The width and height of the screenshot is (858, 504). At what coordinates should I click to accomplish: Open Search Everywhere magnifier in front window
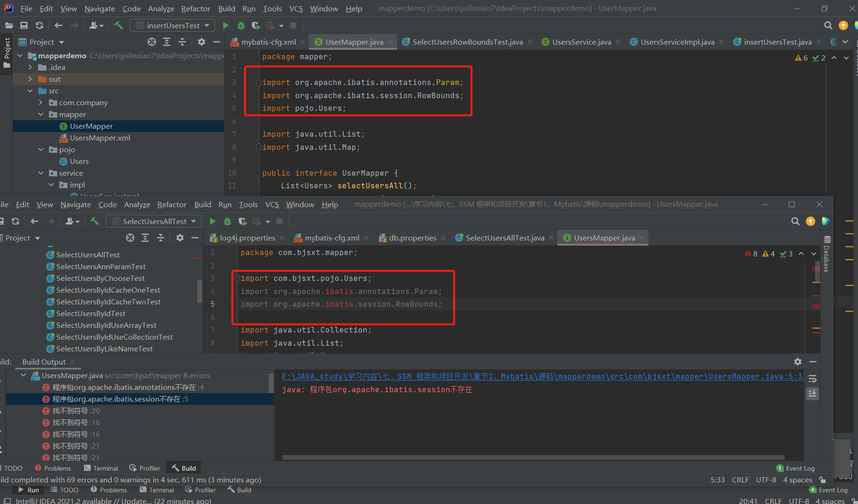pyautogui.click(x=795, y=221)
